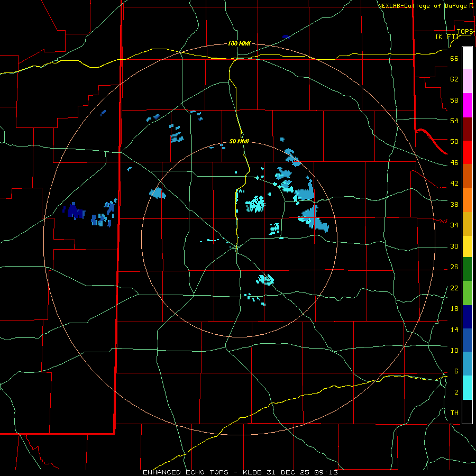This screenshot has height=476, width=476.
Task: Click the legend value 26
Action: (x=454, y=267)
